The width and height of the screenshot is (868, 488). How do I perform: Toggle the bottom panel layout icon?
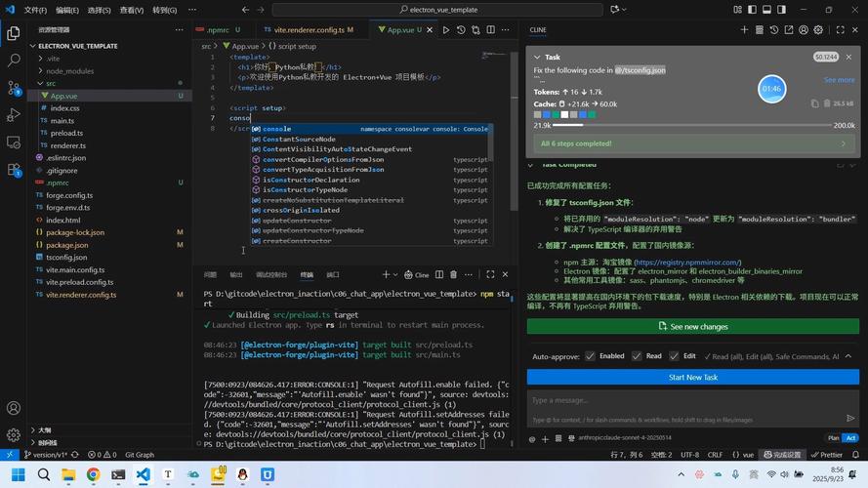(x=766, y=10)
